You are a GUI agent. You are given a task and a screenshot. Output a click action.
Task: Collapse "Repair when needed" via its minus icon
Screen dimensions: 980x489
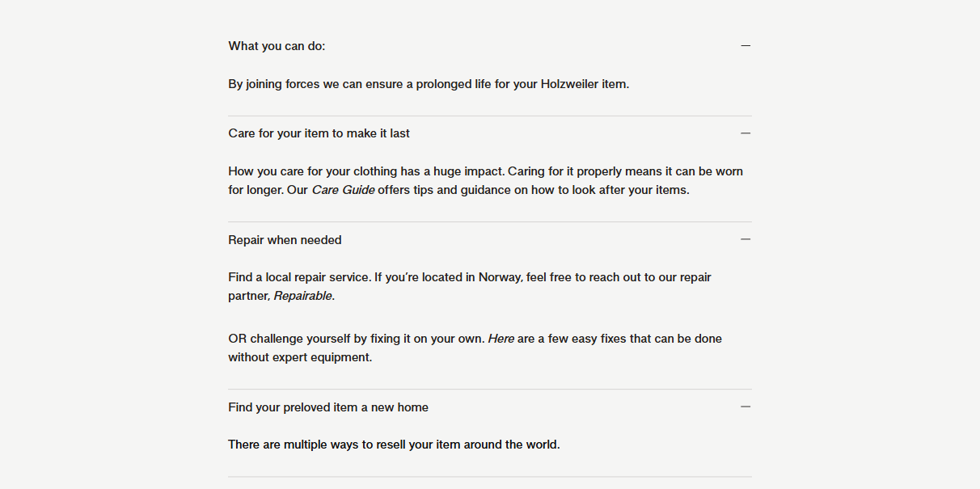[746, 239]
